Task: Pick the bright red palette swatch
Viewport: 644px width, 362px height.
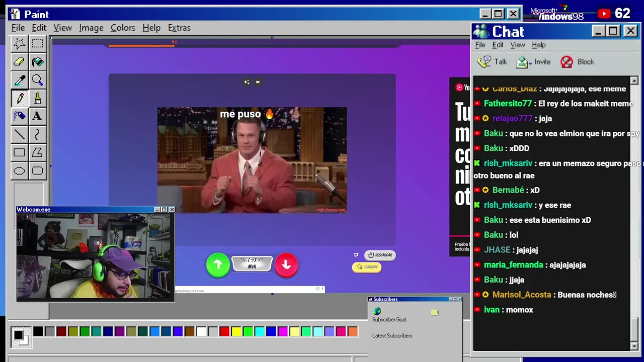Action: [x=224, y=331]
